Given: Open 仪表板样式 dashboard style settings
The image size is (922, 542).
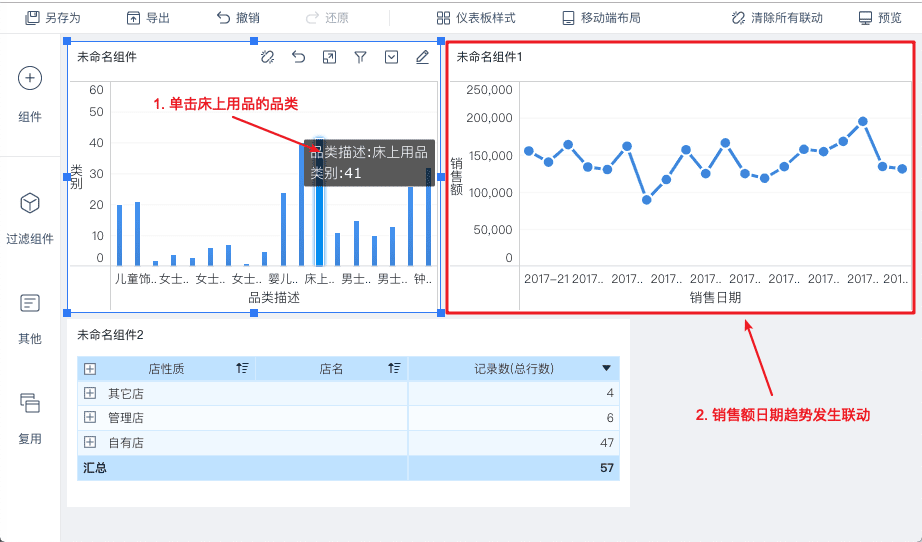Looking at the screenshot, I should pyautogui.click(x=476, y=18).
